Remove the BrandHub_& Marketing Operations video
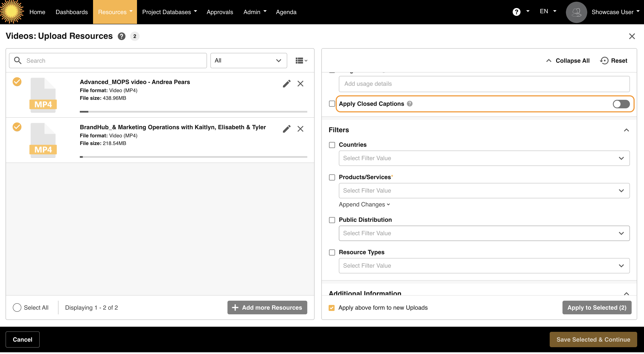Image resolution: width=644 pixels, height=354 pixels. [300, 129]
